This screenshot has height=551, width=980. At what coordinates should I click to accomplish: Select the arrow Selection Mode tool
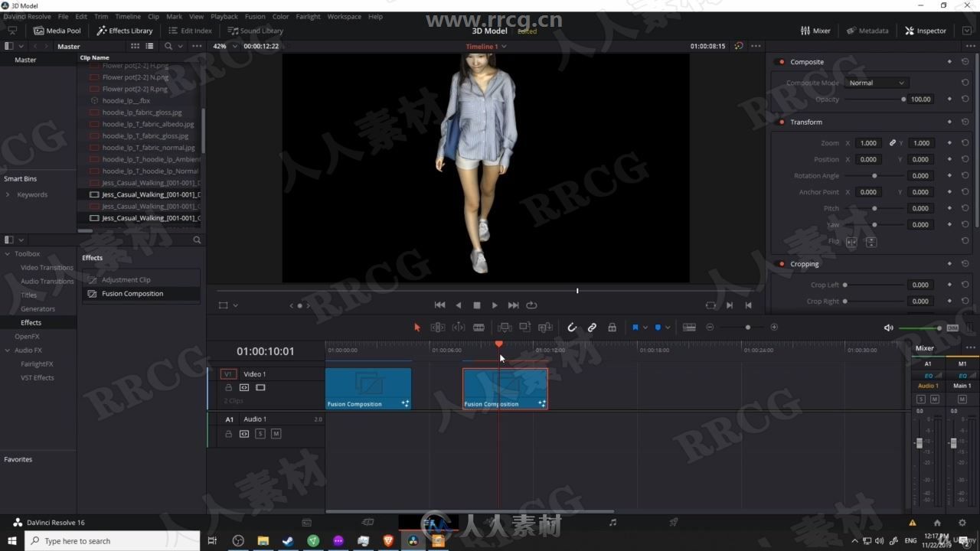pos(417,328)
